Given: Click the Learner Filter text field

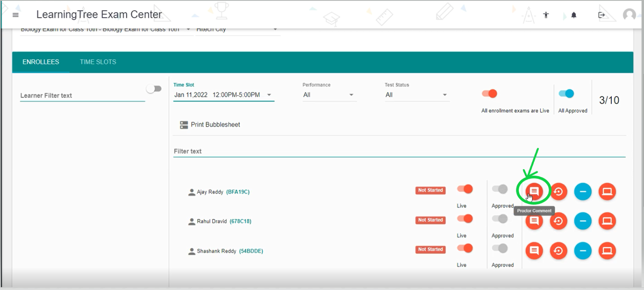Looking at the screenshot, I should 82,96.
